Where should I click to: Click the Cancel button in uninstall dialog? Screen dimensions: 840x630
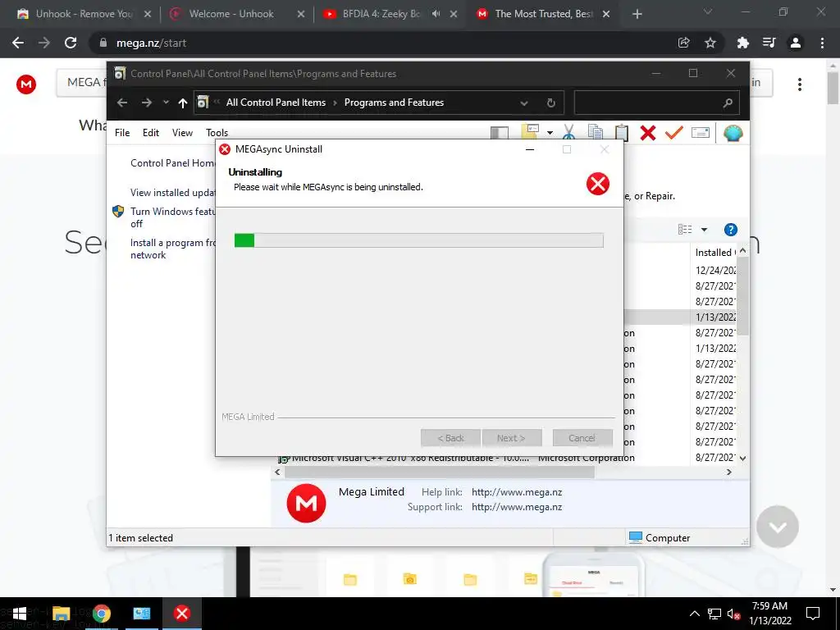pos(582,438)
